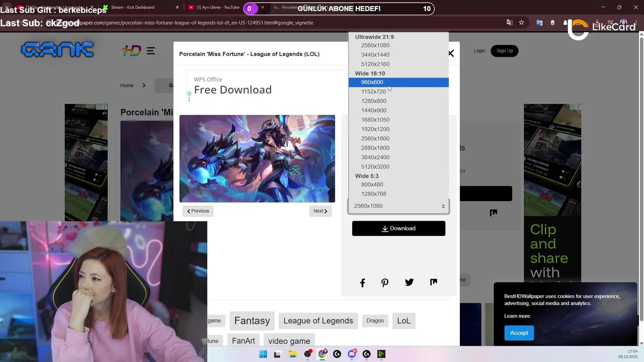
Task: Open the FanArt tag
Action: click(244, 341)
